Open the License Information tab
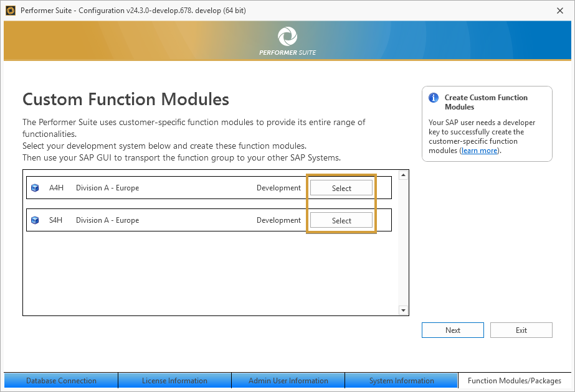Viewport: 575px width, 392px height. coord(174,381)
